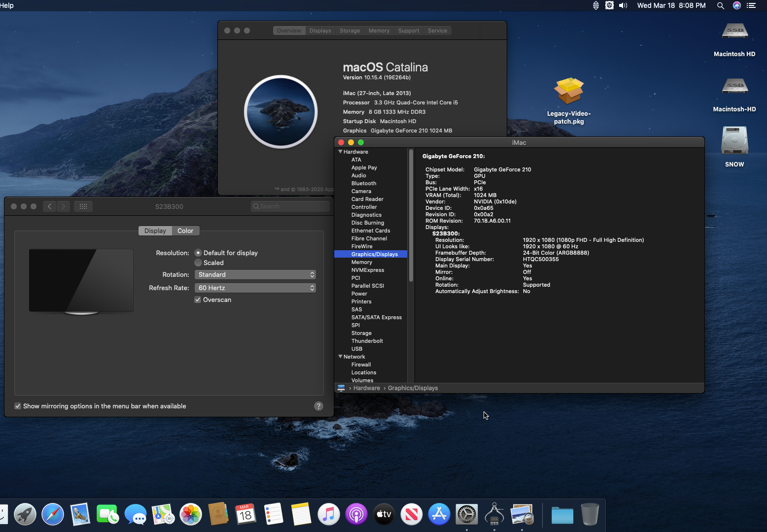The width and height of the screenshot is (767, 532).
Task: Open Messages from the Dock
Action: click(136, 515)
